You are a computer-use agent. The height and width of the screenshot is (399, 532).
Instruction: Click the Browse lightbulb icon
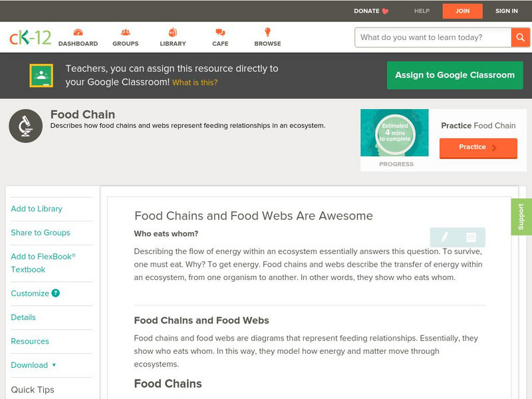(268, 33)
